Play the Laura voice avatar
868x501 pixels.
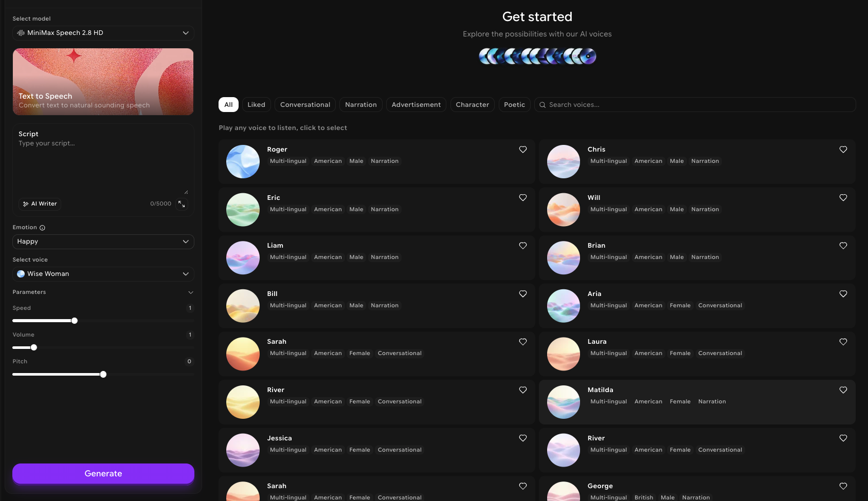[x=564, y=354]
